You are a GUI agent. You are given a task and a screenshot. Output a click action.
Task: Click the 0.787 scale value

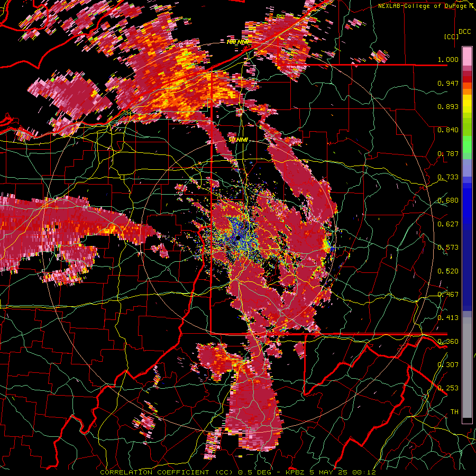click(x=448, y=153)
